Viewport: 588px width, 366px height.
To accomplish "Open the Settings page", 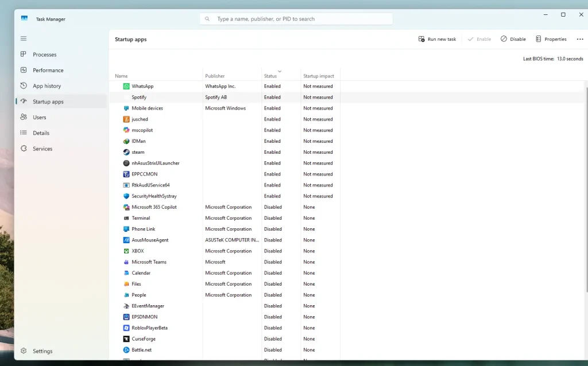I will coord(61,351).
